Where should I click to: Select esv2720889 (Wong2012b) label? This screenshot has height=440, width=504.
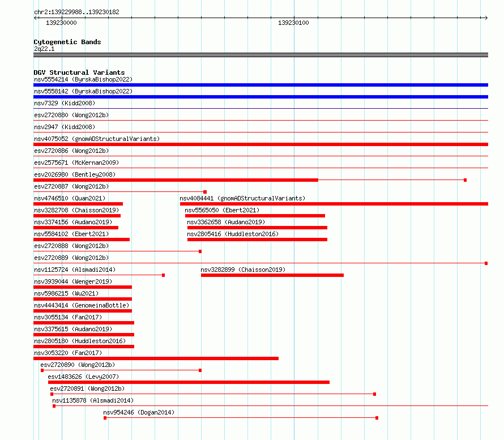coord(71,258)
